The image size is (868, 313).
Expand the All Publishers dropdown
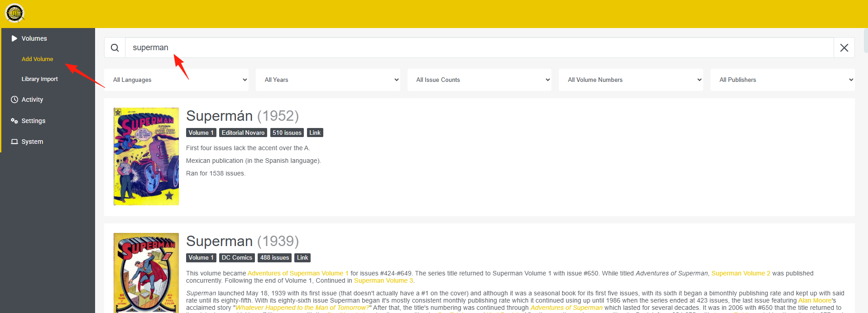tap(782, 80)
